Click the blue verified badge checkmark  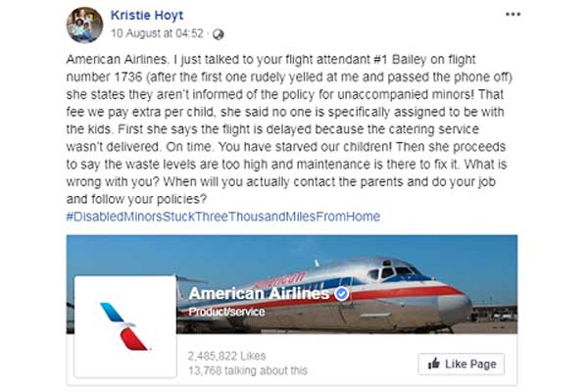click(x=341, y=293)
